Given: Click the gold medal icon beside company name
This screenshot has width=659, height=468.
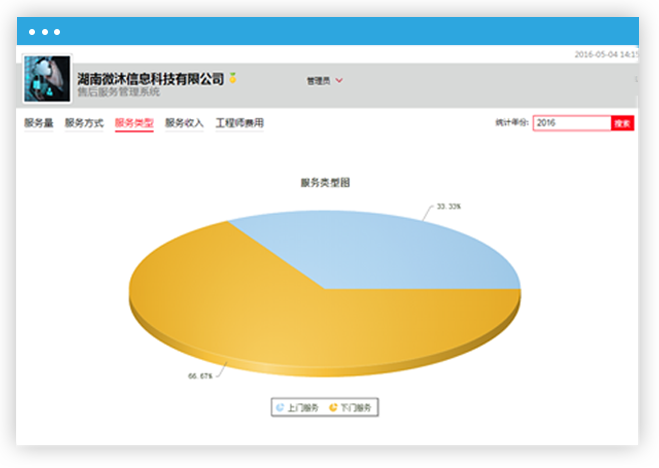Looking at the screenshot, I should click(x=232, y=77).
